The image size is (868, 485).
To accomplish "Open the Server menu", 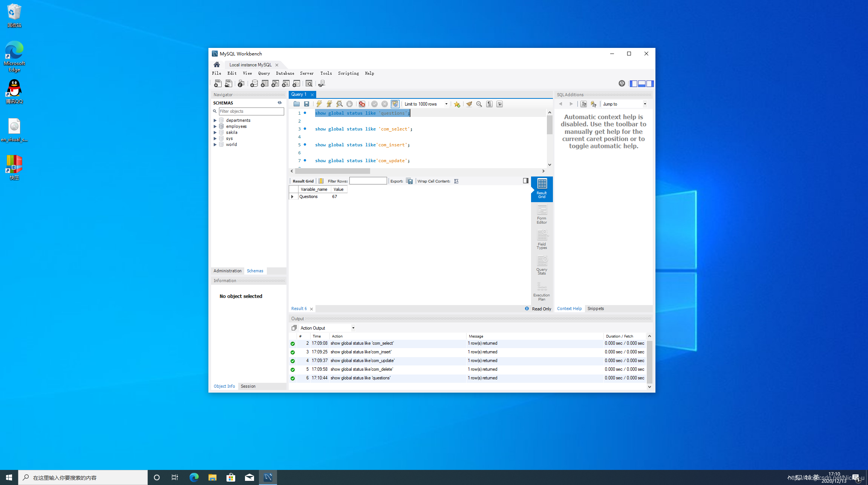I will (307, 73).
